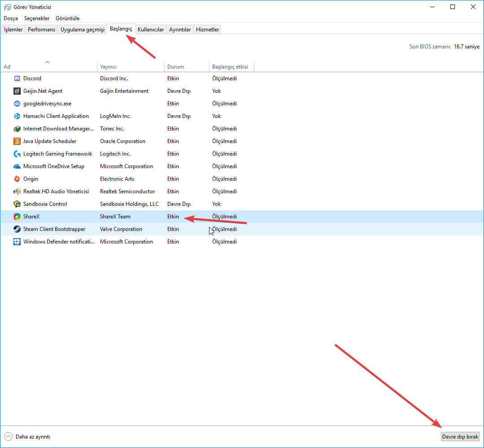Click the Windows Defender notification icon
This screenshot has height=448, width=484.
click(x=17, y=242)
